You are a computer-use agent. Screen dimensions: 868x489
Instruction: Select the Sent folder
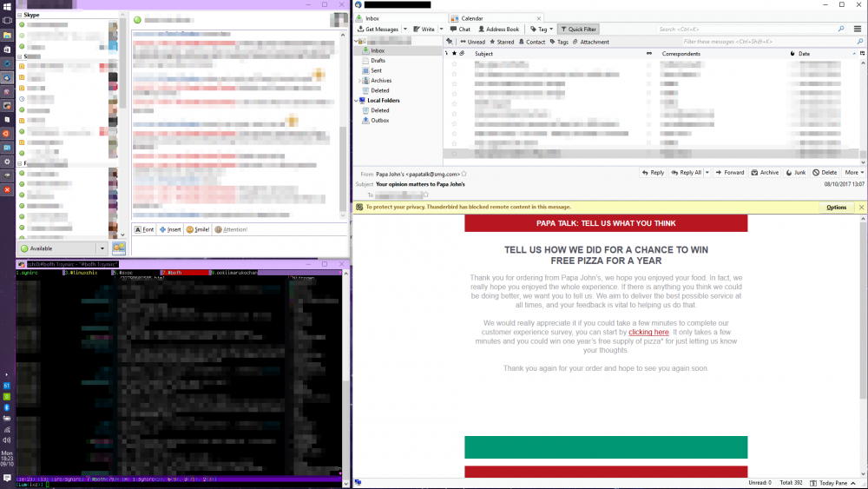coord(378,70)
